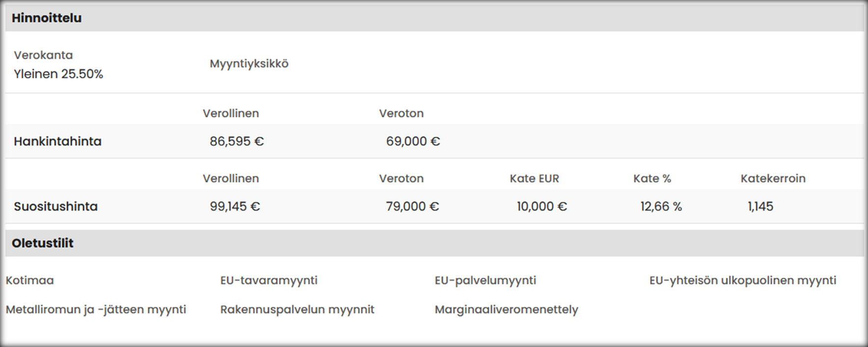Click the Hankintahinta row label

tap(57, 141)
